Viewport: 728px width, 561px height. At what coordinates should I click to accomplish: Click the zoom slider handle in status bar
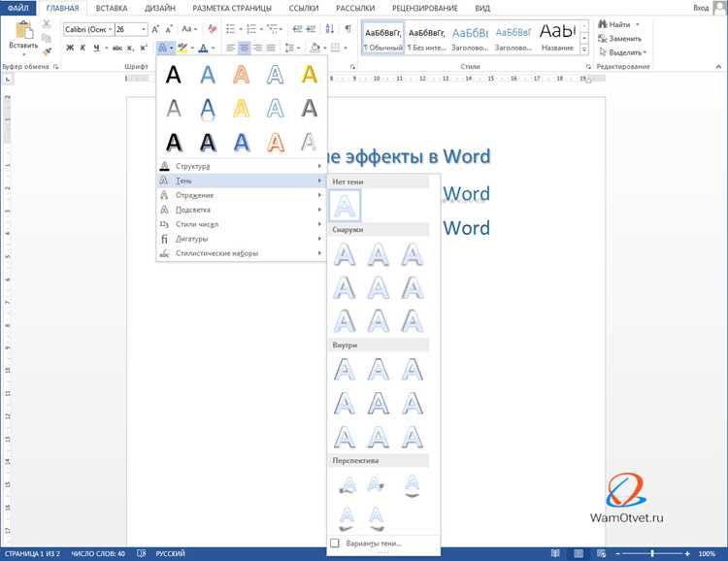[652, 553]
